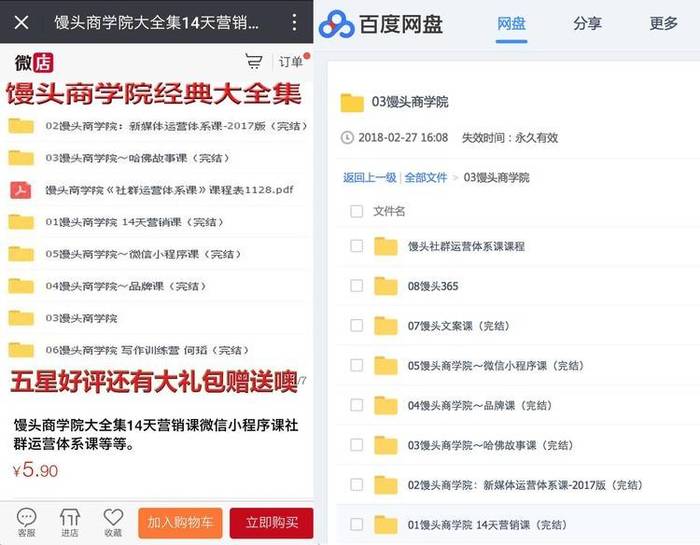This screenshot has width=700, height=545.
Task: Click 04馒头商学院~品牌课 name in Baidu list
Action: coord(480,405)
